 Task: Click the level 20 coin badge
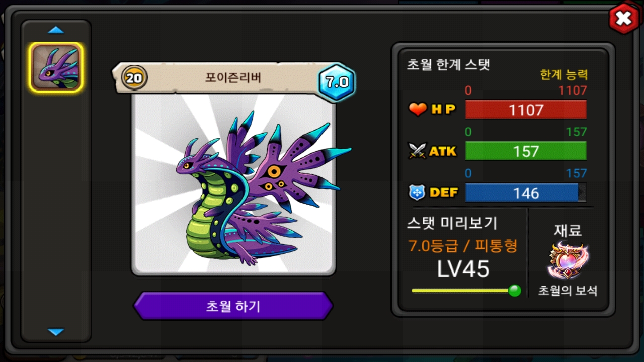135,78
